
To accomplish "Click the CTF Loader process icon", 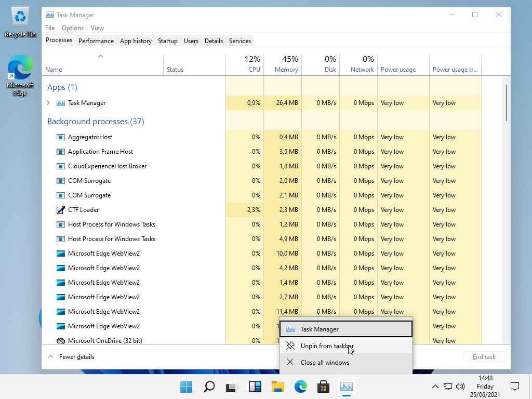I will pyautogui.click(x=61, y=210).
